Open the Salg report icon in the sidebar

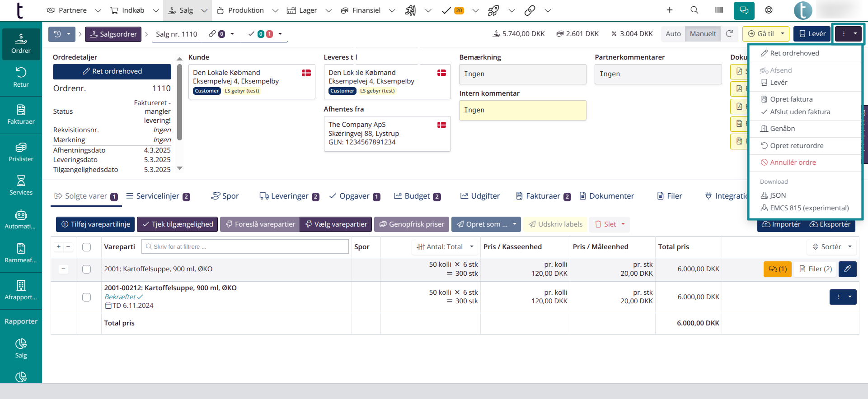(21, 348)
